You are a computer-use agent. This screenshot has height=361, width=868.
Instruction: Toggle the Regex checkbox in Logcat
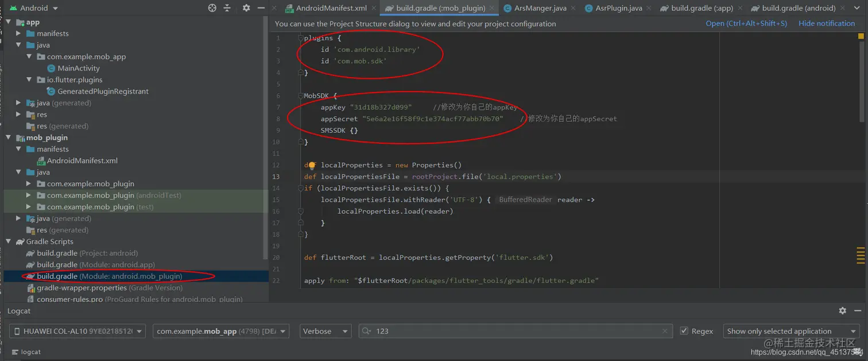[x=684, y=331]
